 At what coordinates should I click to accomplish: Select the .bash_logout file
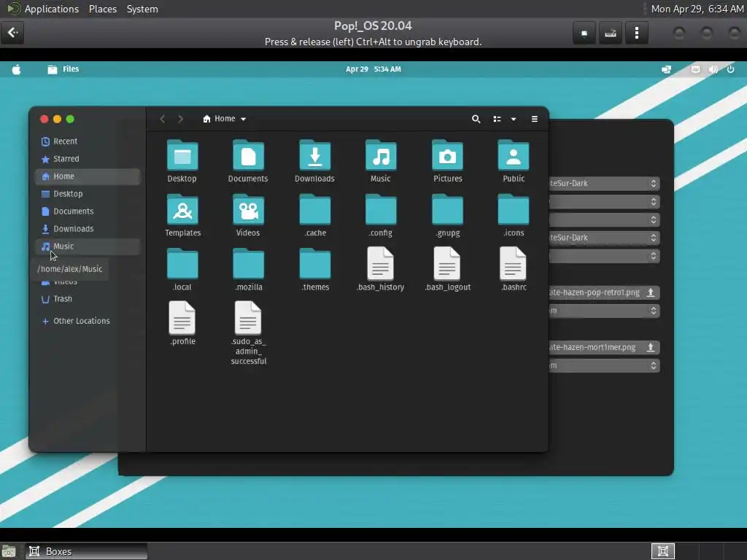pos(447,263)
